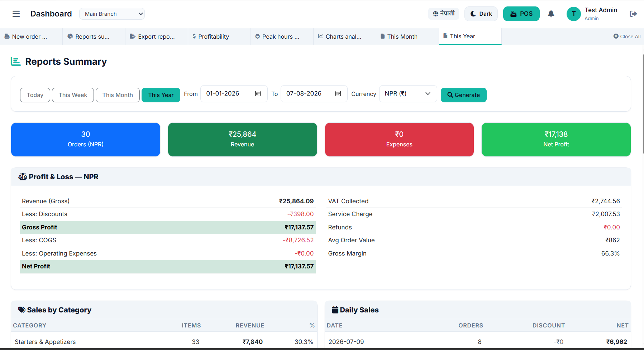Open the From date calendar picker icon

(x=258, y=94)
